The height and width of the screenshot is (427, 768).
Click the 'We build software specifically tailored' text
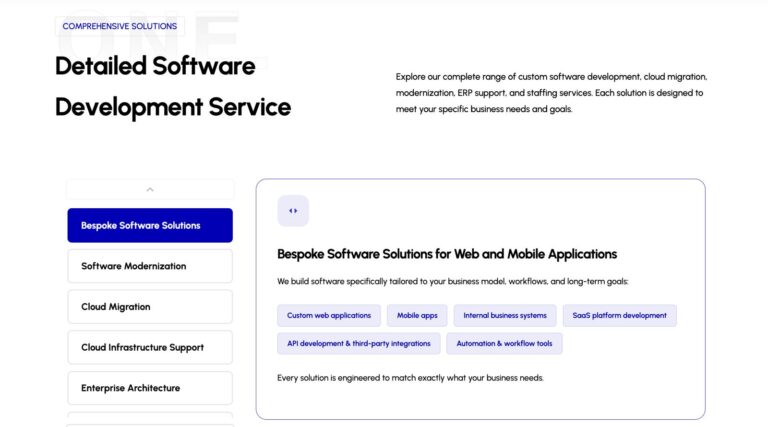(x=453, y=282)
